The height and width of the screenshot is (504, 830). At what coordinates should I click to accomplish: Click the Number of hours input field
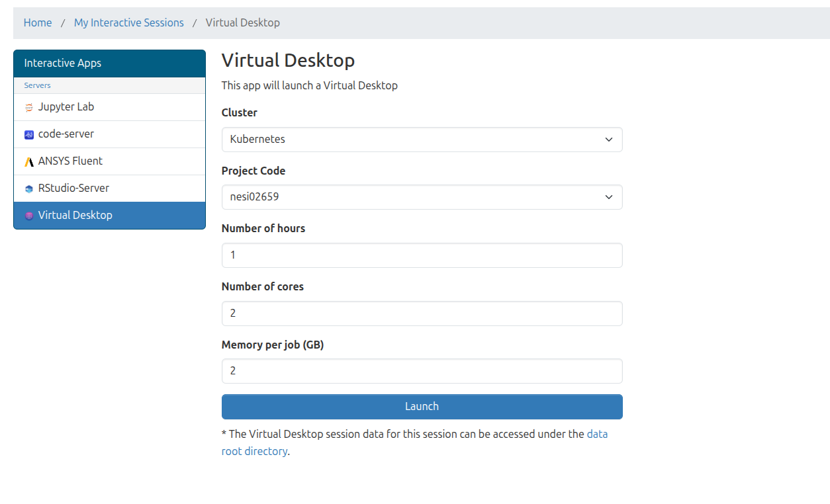[x=422, y=255]
